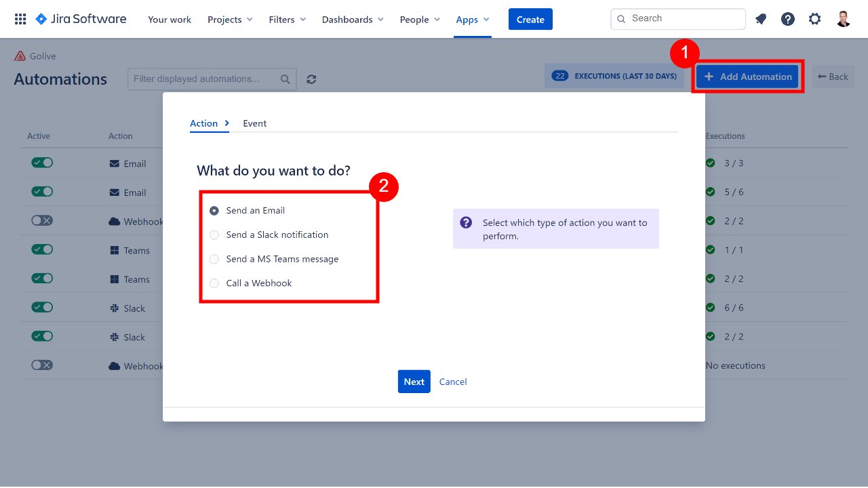
Task: Click the refresh automations icon
Action: click(x=311, y=79)
